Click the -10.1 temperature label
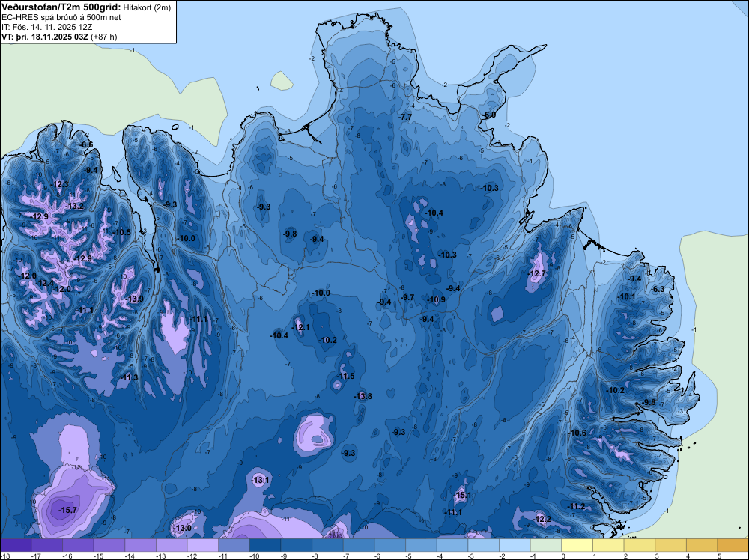This screenshot has height=560, width=749. click(x=627, y=297)
